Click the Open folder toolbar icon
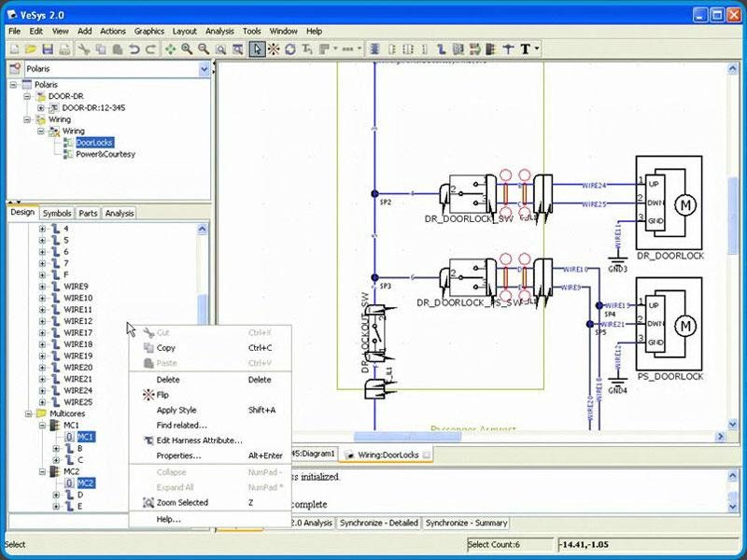 click(30, 49)
